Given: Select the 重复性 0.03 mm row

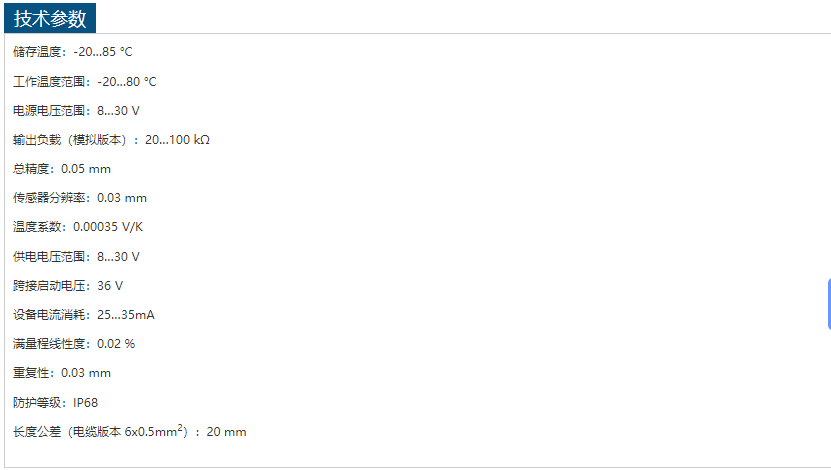Looking at the screenshot, I should point(62,373).
